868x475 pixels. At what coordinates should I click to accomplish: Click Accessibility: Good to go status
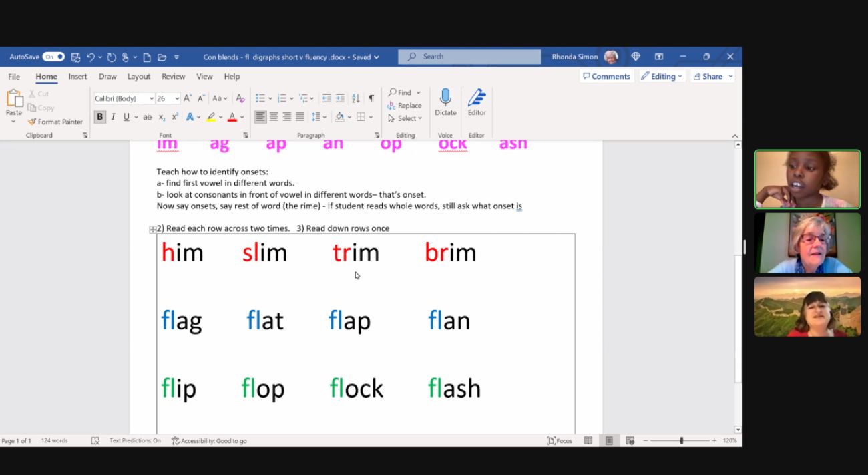pos(209,441)
